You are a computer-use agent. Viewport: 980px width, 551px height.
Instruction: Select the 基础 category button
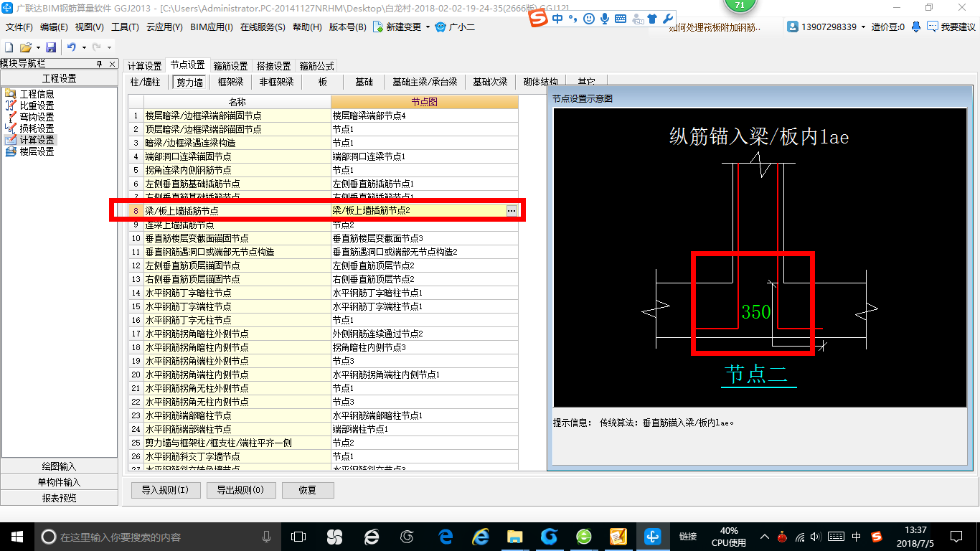pyautogui.click(x=364, y=82)
